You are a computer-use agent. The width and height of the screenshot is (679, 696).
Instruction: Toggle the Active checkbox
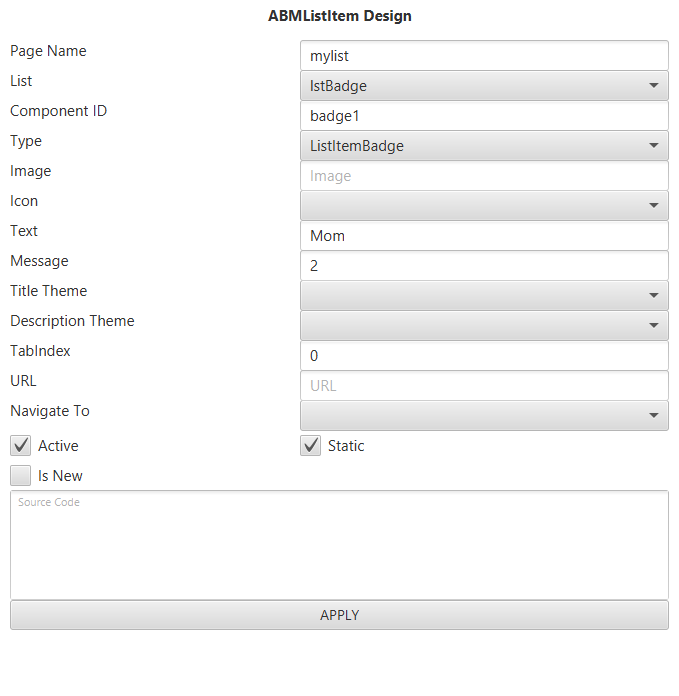pos(21,446)
